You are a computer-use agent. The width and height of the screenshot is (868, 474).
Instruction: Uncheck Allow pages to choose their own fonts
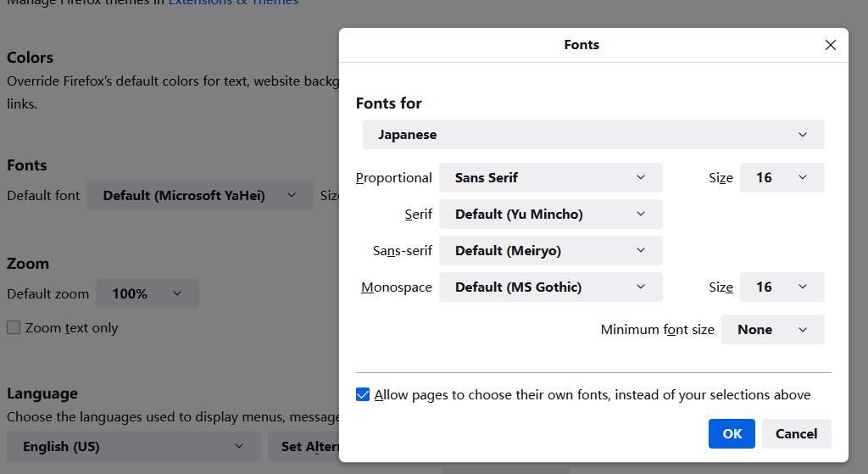pyautogui.click(x=363, y=395)
